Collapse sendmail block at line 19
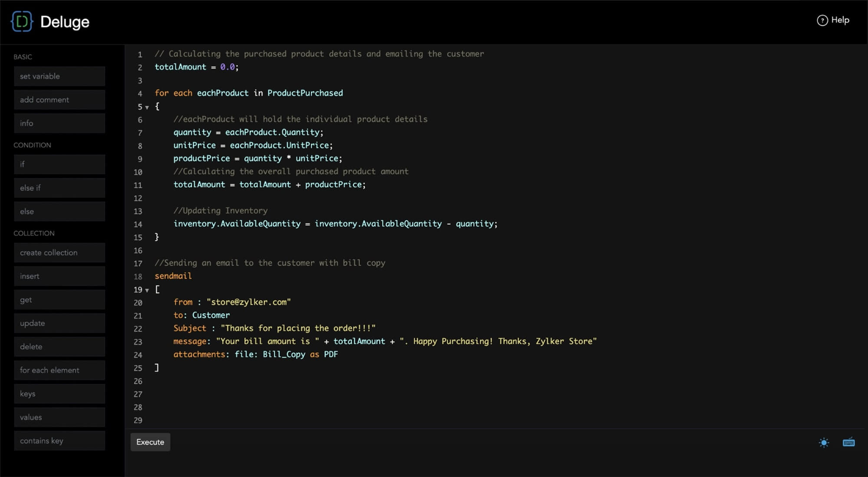 (x=147, y=290)
